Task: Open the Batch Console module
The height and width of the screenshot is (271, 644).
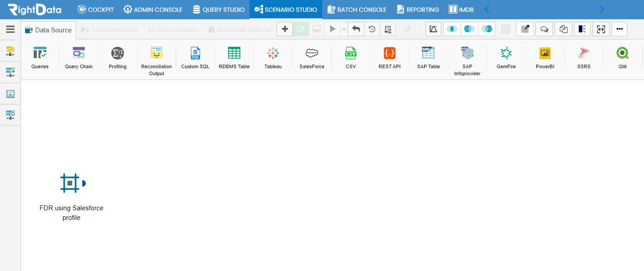Action: (357, 9)
